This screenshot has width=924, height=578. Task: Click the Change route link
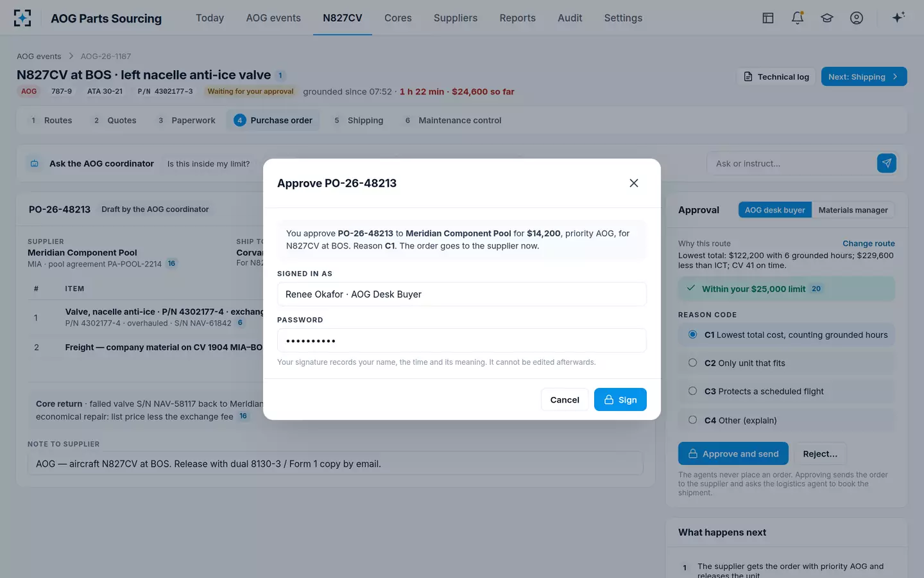(868, 243)
